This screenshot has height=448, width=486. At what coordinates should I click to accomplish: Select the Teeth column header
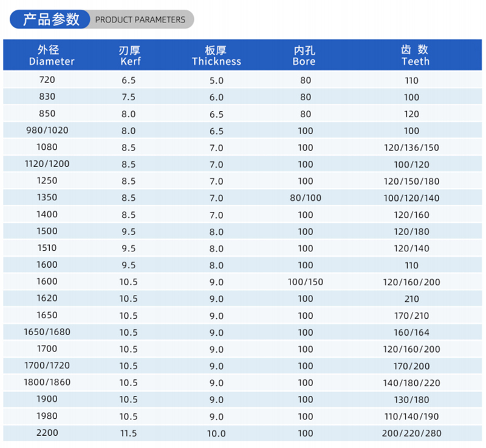(415, 55)
